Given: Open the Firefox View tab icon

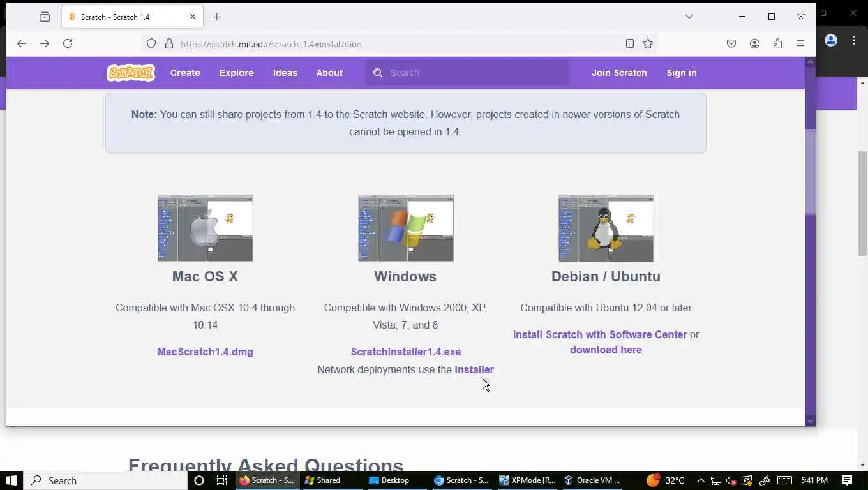Looking at the screenshot, I should (x=45, y=17).
